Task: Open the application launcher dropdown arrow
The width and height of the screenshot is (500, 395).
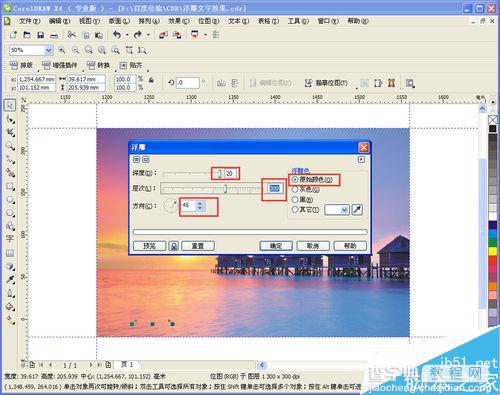Action: [x=205, y=35]
